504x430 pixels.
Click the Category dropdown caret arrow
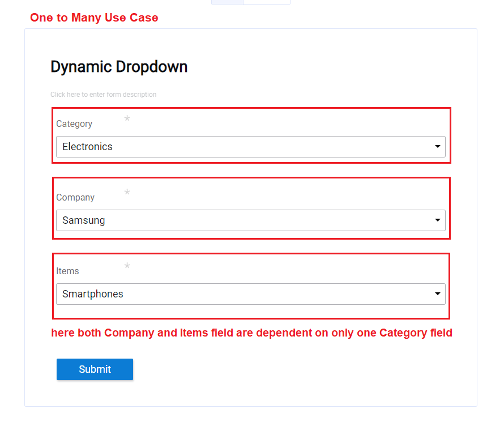[x=437, y=147]
